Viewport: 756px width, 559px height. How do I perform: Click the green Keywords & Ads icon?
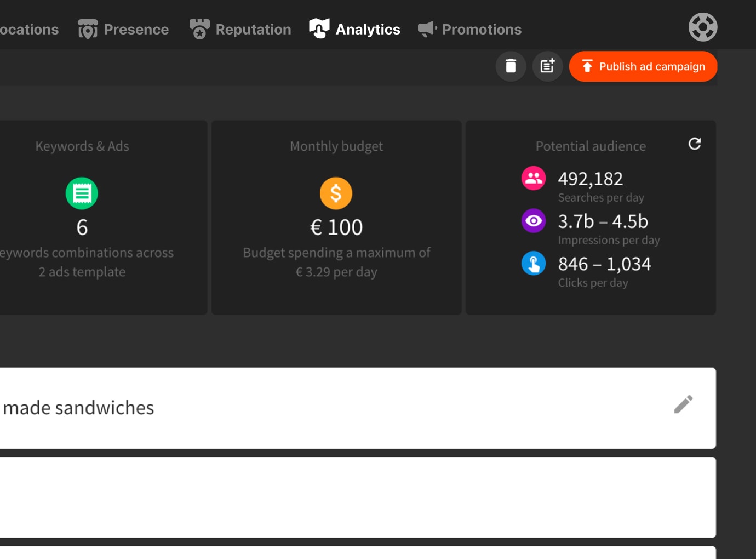tap(82, 193)
